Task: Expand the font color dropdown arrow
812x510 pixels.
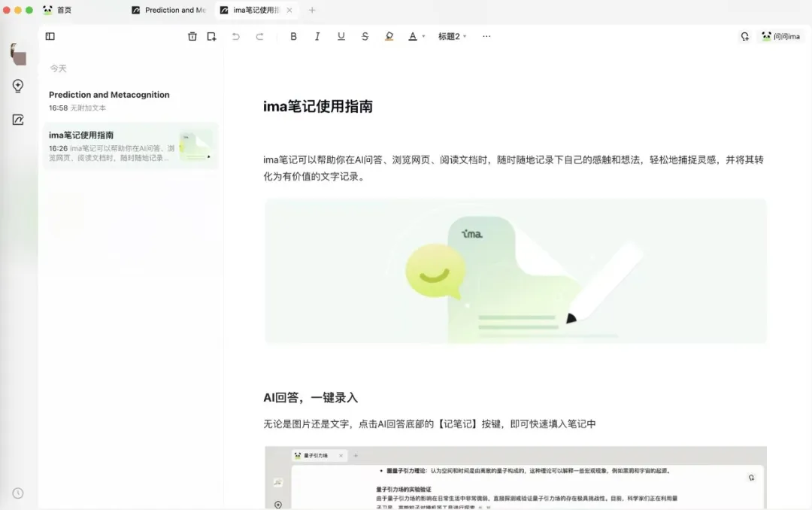Action: 423,36
